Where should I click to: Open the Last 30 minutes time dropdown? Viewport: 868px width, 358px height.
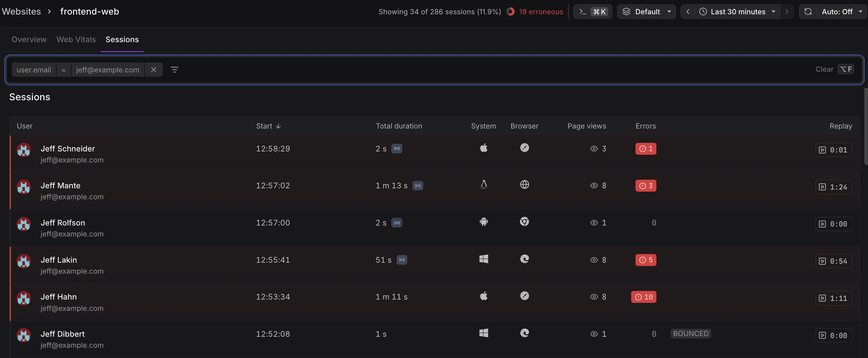pos(737,12)
